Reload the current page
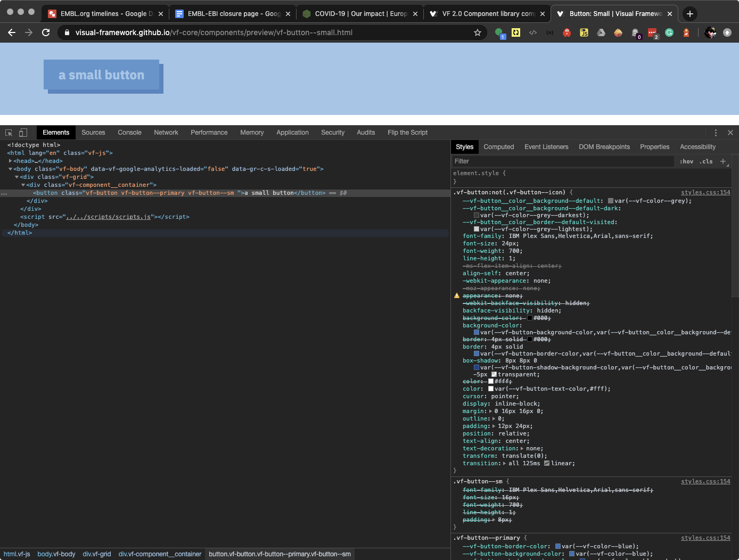This screenshot has width=739, height=560. 46,32
